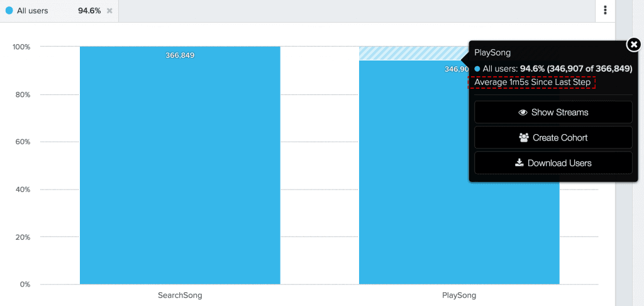Click the eye icon beside Show Streams
The width and height of the screenshot is (644, 306).
pos(523,112)
